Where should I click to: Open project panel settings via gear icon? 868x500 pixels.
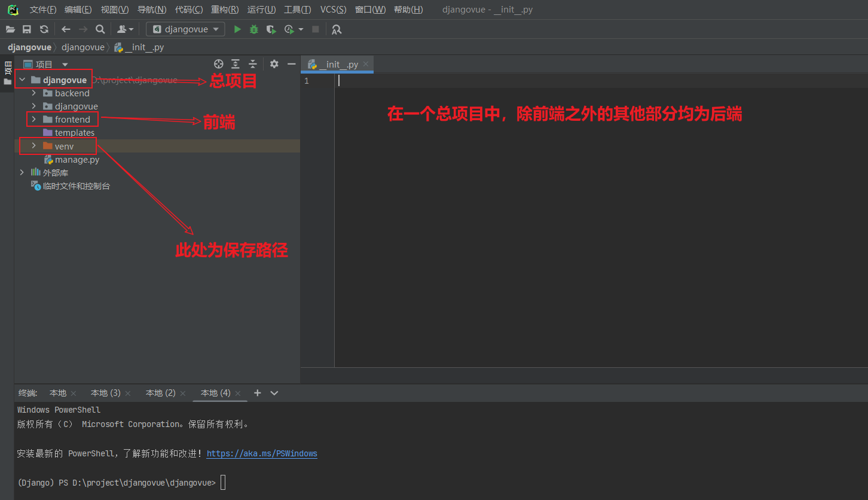(x=274, y=63)
